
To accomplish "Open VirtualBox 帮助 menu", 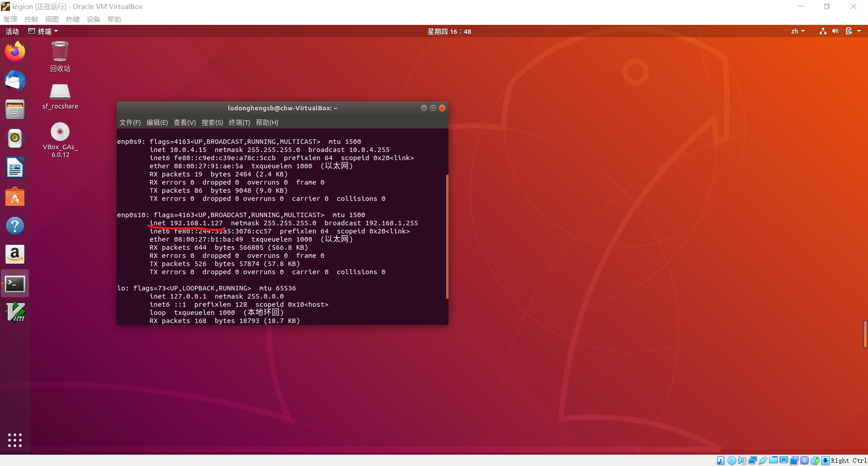I will point(114,19).
